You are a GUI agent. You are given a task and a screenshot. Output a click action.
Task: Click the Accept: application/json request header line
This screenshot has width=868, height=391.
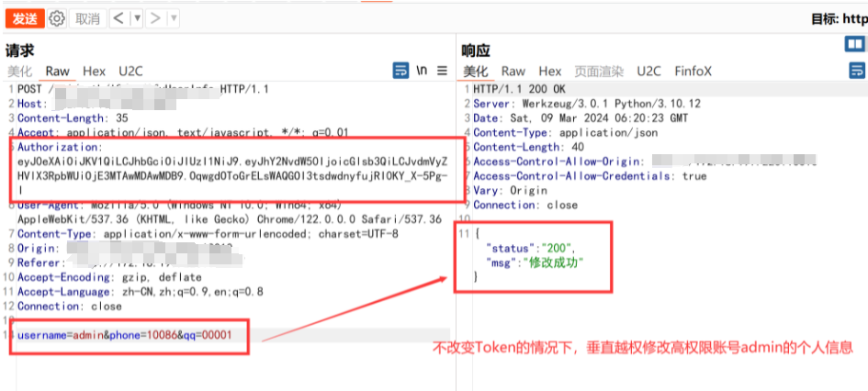tap(183, 132)
